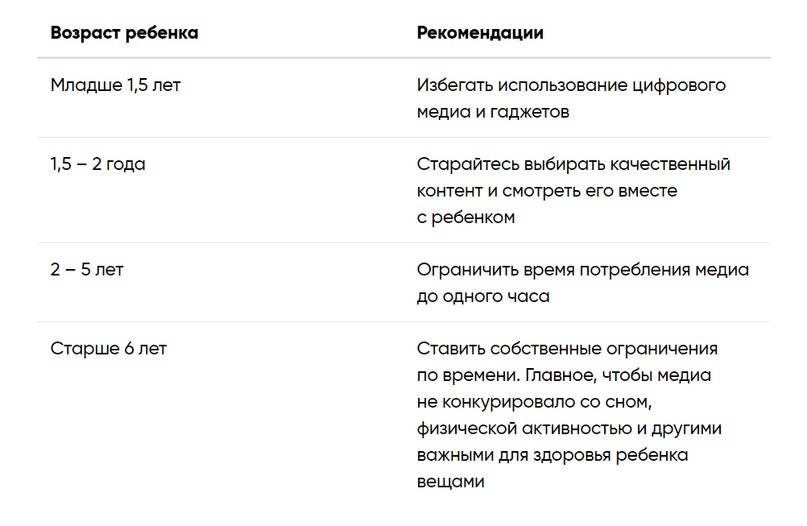
Task: Click the line "важными для здоровья ребенка"
Action: 552,455
